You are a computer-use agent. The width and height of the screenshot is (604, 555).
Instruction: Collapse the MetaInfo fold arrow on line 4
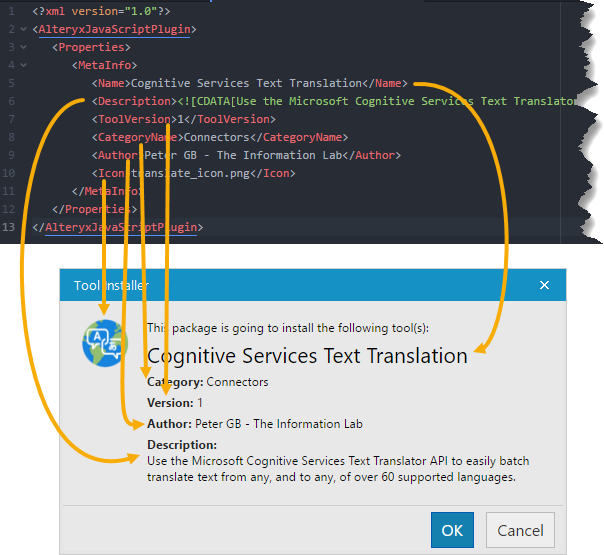pyautogui.click(x=23, y=65)
